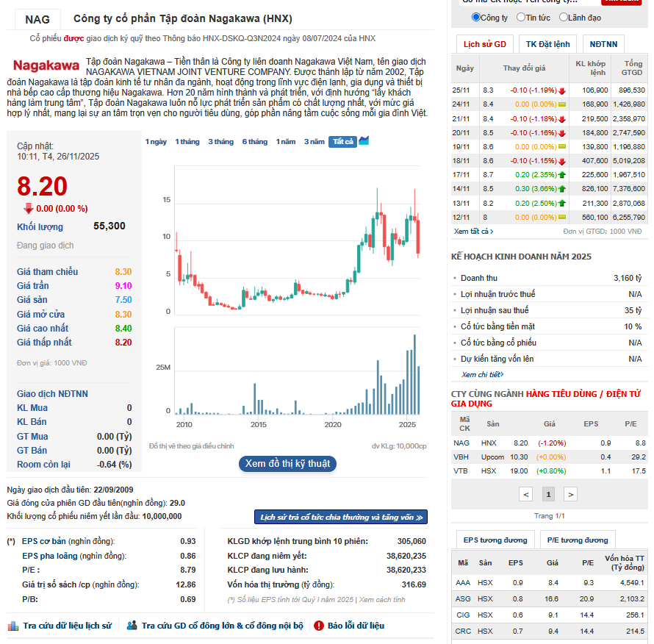The height and width of the screenshot is (644, 654).
Task: Open ASG ticker in EPS table
Action: click(463, 599)
